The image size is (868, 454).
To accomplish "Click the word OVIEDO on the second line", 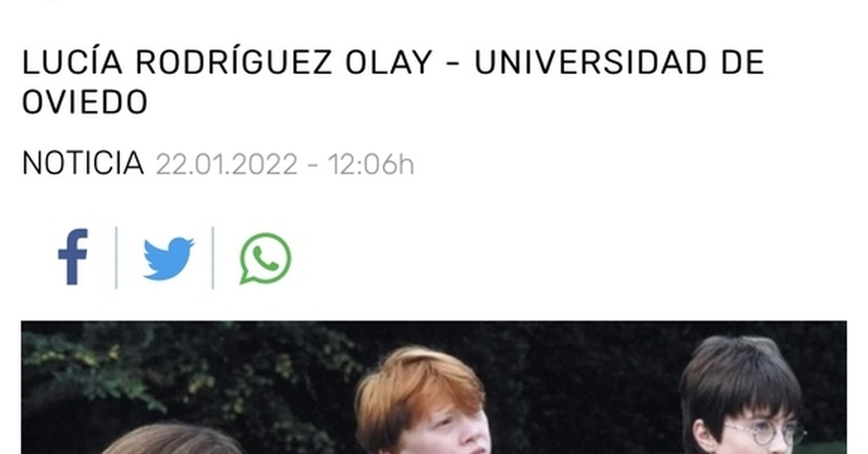I will (85, 102).
